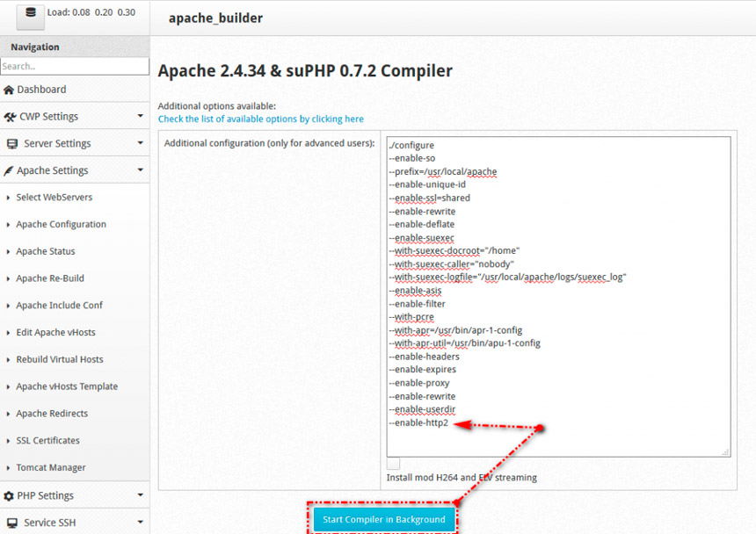Open Select WebServers in the sidebar
Viewport: 756px width, 534px height.
pyautogui.click(x=54, y=198)
